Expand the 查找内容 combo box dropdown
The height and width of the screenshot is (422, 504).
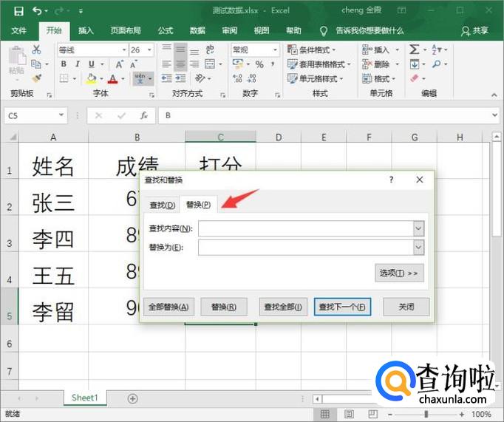point(418,228)
